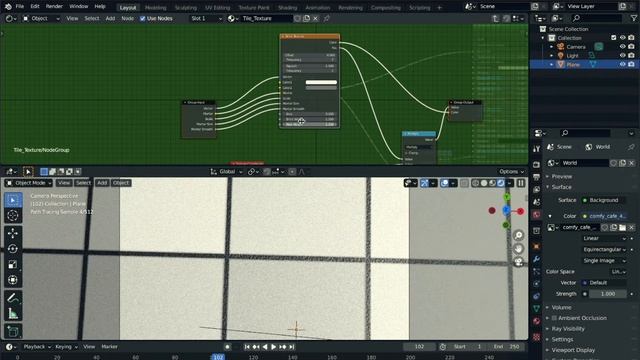Open the Render menu
Image resolution: width=640 pixels, height=360 pixels.
coord(54,7)
